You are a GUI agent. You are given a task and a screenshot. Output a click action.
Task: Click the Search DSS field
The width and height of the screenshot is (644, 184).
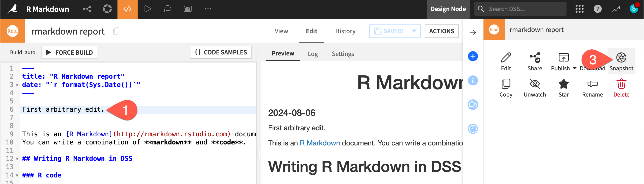click(520, 9)
